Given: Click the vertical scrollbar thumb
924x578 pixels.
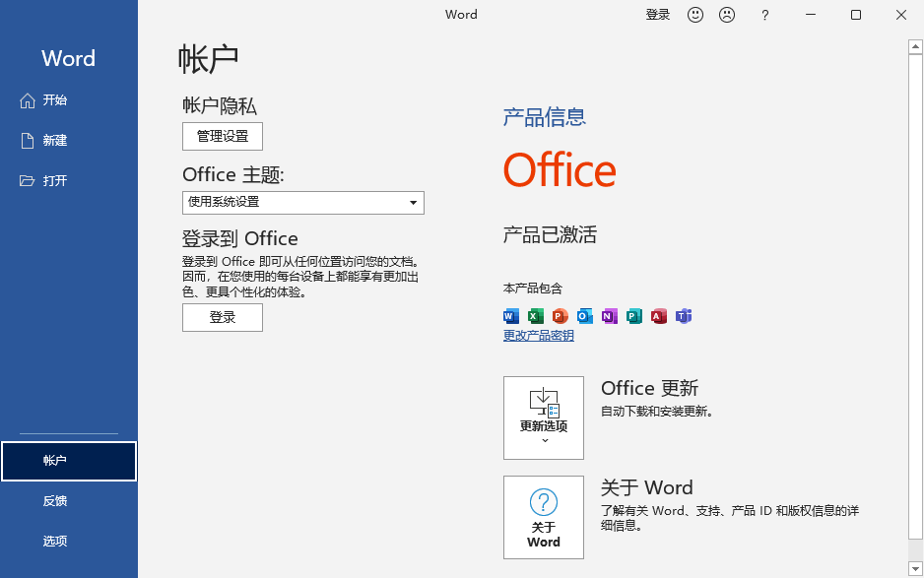Looking at the screenshot, I should (915, 295).
